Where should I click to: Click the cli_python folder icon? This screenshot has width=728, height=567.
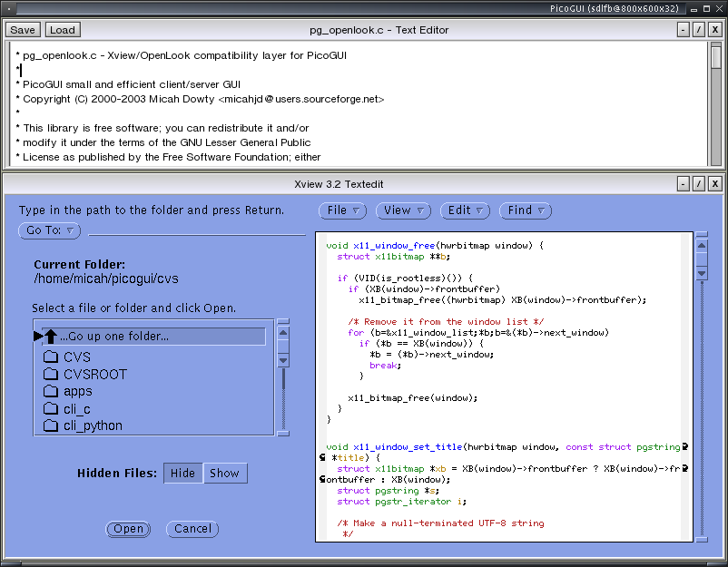[50, 425]
